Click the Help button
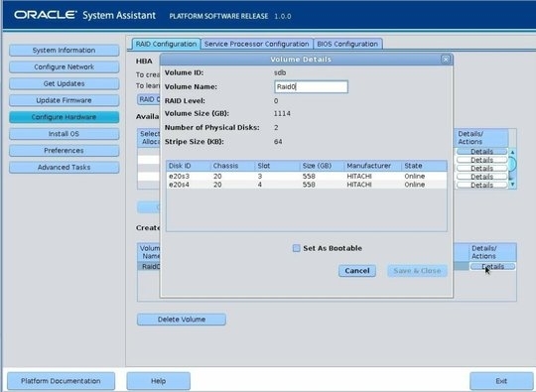 pyautogui.click(x=158, y=381)
